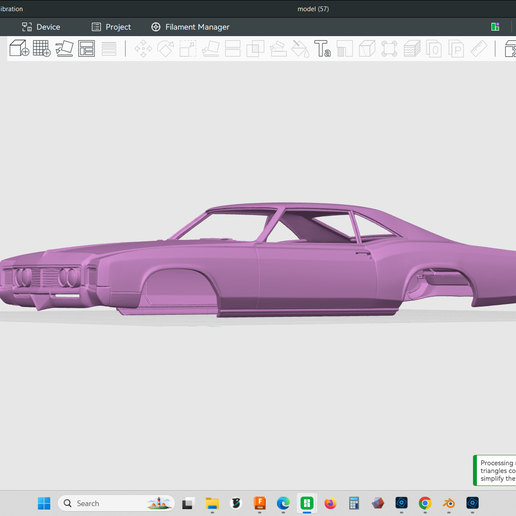Screen dimensions: 516x516
Task: Click the Processing triangles notification popup
Action: click(495, 470)
